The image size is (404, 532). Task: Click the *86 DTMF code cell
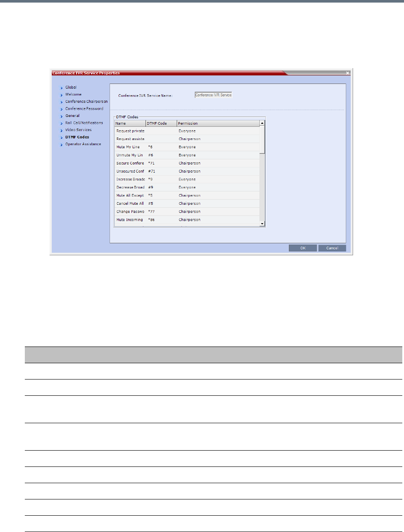[x=161, y=220]
